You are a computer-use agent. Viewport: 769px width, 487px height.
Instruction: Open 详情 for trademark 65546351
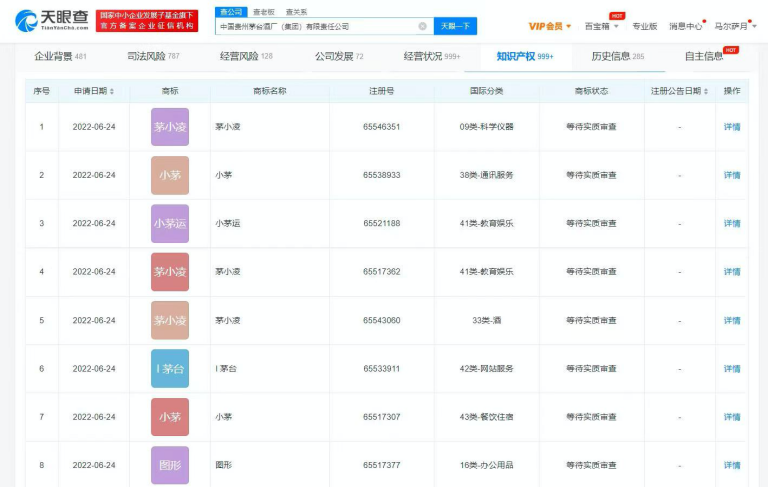click(x=732, y=127)
